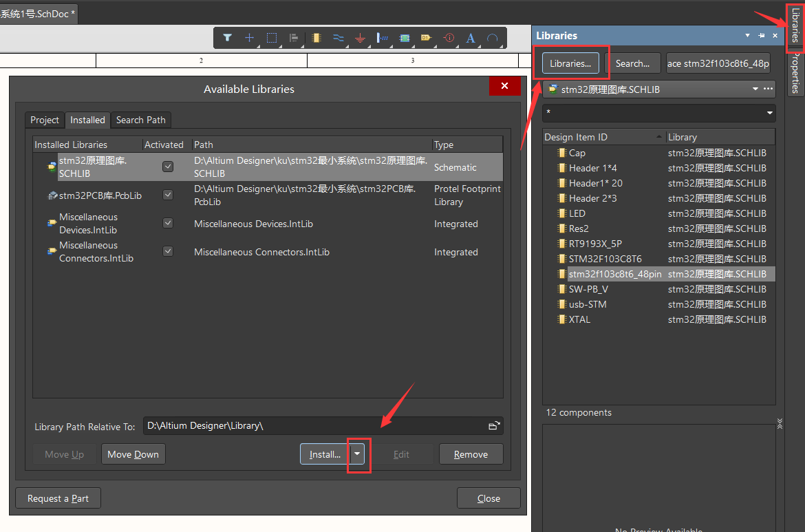The width and height of the screenshot is (805, 532).
Task: Select the Place Text String tool
Action: 470,37
